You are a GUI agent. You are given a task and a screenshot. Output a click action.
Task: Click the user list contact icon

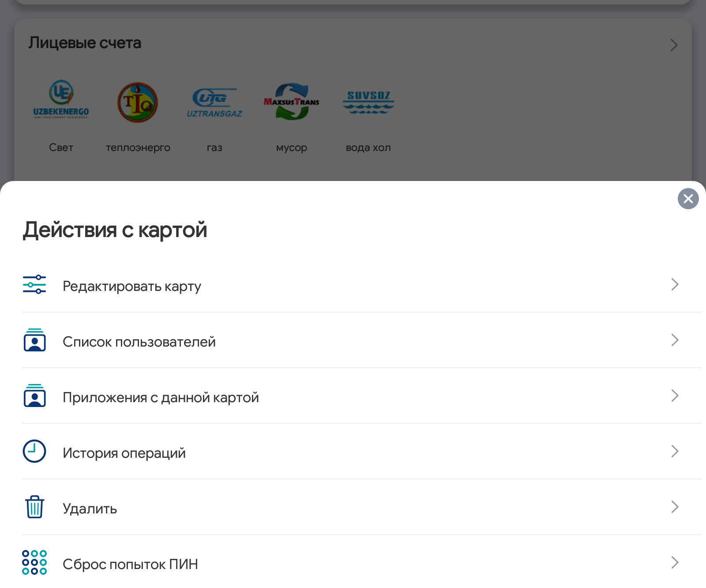[34, 340]
